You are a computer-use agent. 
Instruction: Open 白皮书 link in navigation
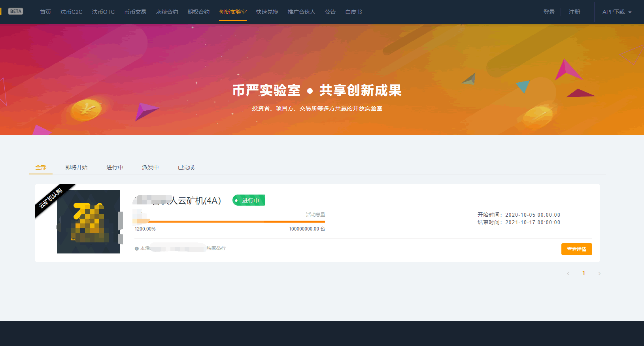[353, 12]
